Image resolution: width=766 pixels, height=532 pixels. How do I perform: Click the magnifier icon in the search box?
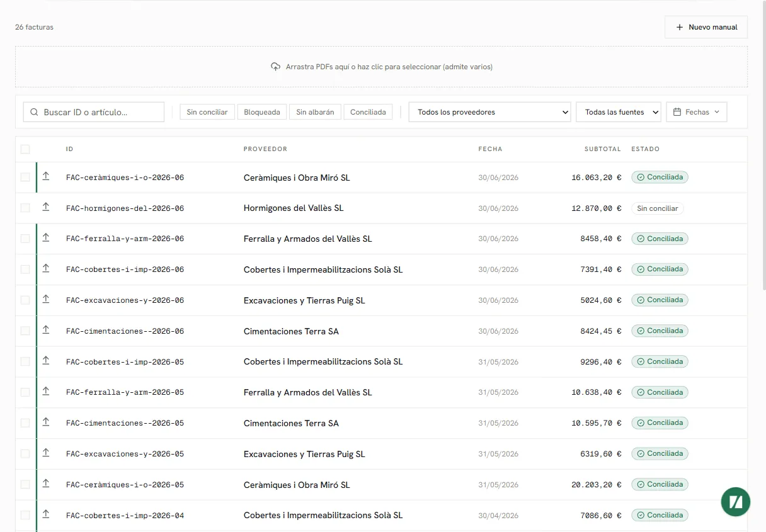coord(34,112)
